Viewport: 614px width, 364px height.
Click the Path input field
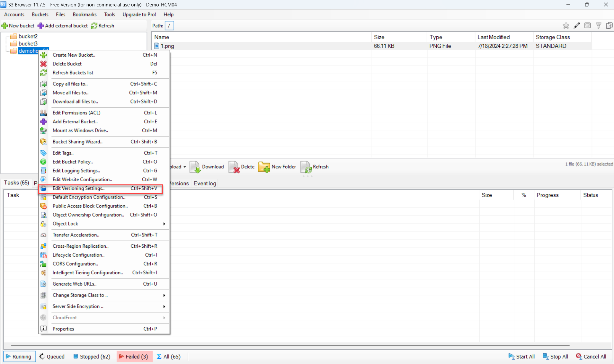[x=169, y=26]
